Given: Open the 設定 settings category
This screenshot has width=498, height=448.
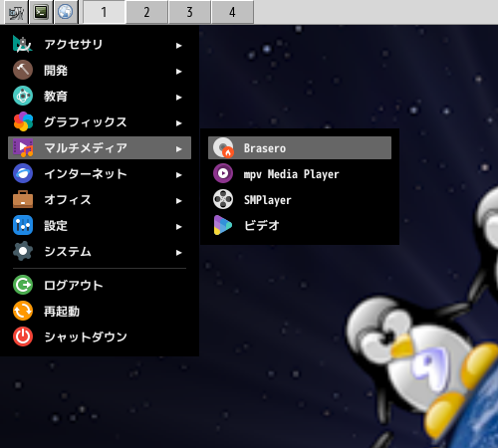Looking at the screenshot, I should coord(100,226).
